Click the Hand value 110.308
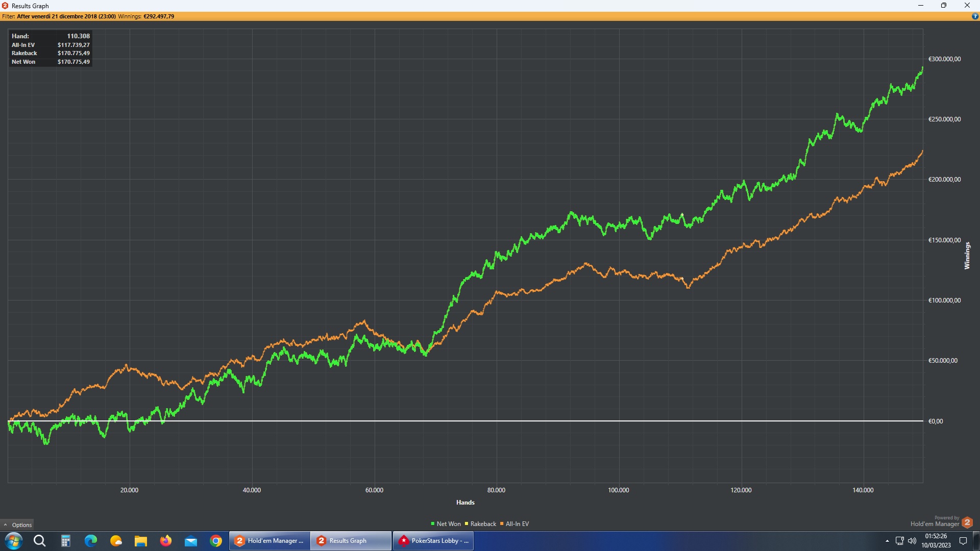 [79, 36]
